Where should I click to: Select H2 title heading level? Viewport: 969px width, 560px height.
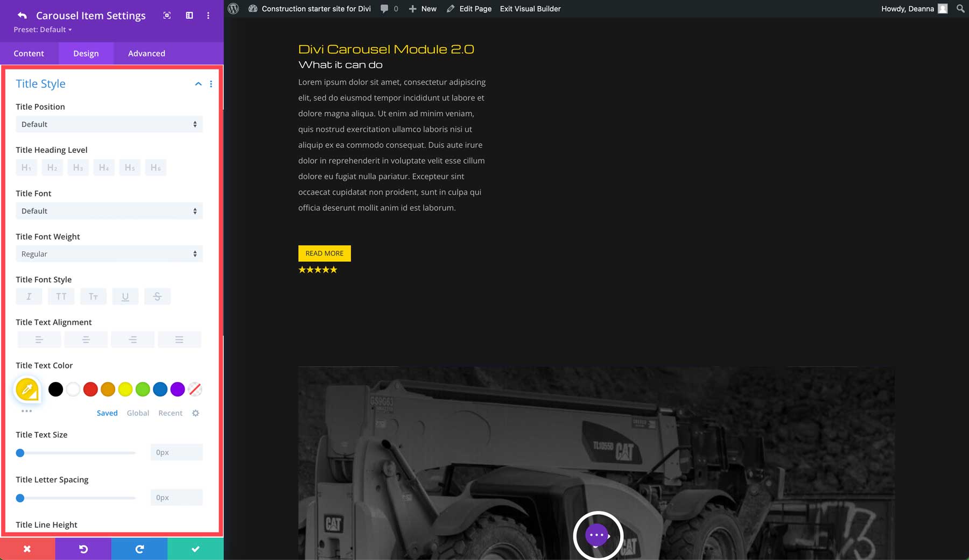(52, 168)
